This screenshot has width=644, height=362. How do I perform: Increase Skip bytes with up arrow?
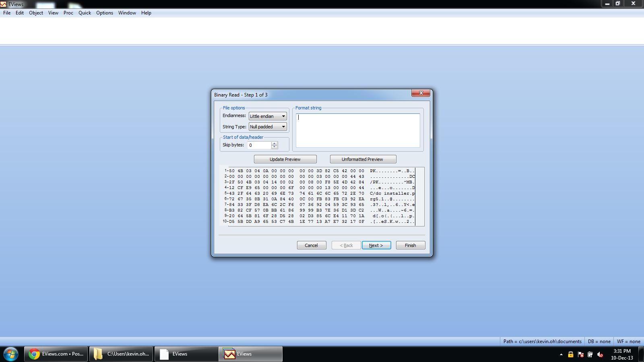[x=275, y=143]
